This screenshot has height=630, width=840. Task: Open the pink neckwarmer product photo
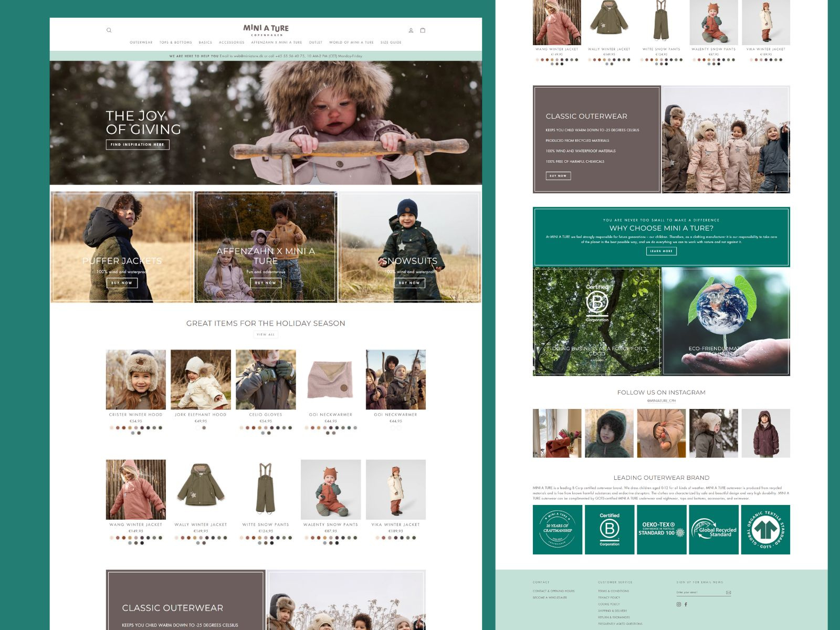(331, 380)
